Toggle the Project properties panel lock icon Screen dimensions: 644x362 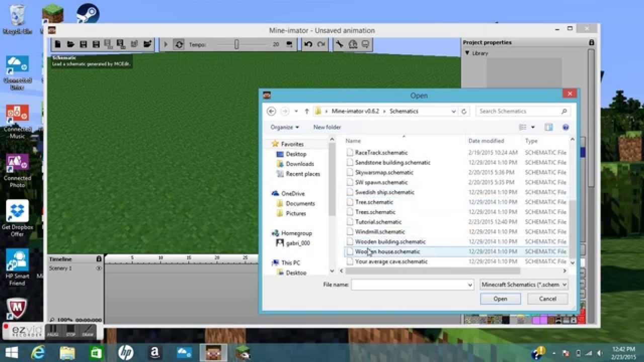click(x=591, y=43)
